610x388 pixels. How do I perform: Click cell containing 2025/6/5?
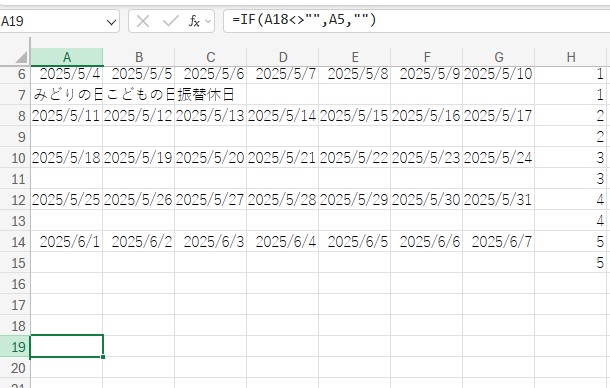pyautogui.click(x=355, y=242)
